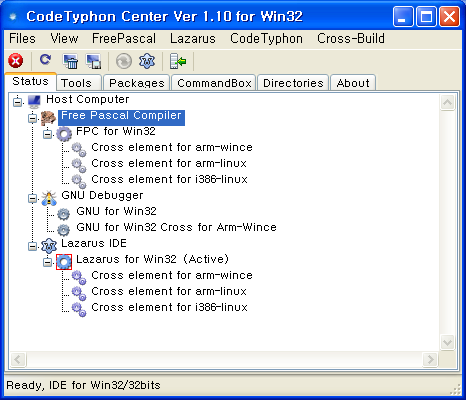Click gears icon of i386-linux cross element under FPC
Screen dimensions: 466x400
79,181
